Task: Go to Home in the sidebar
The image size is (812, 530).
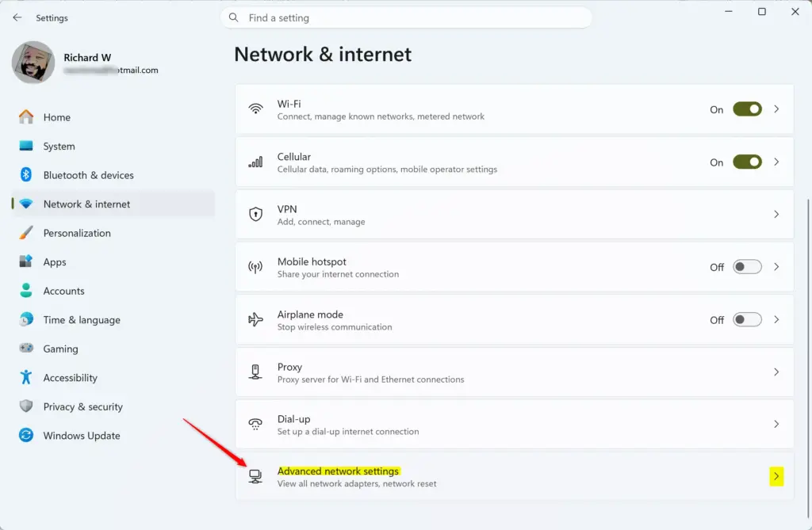Action: coord(113,117)
